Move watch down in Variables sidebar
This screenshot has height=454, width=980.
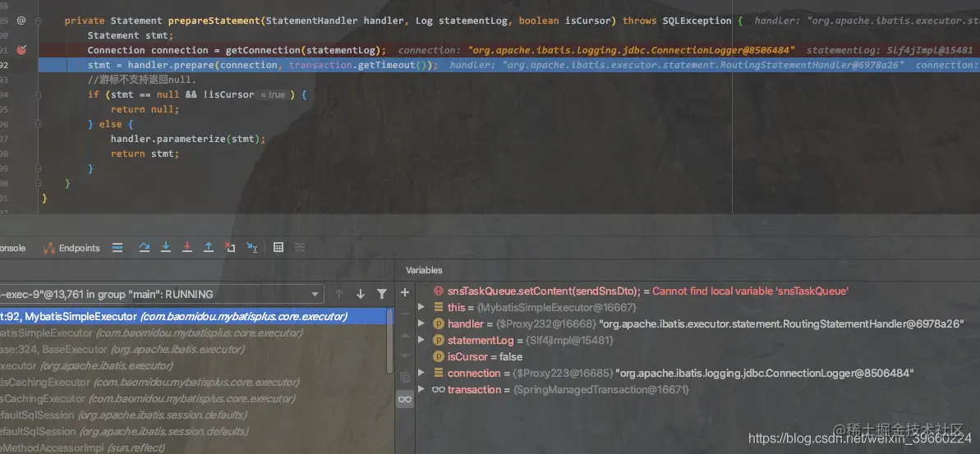(x=405, y=356)
